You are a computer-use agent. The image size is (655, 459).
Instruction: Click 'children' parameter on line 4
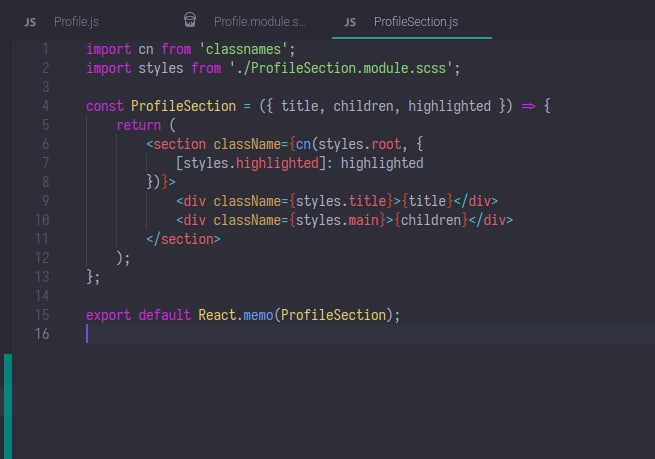363,106
